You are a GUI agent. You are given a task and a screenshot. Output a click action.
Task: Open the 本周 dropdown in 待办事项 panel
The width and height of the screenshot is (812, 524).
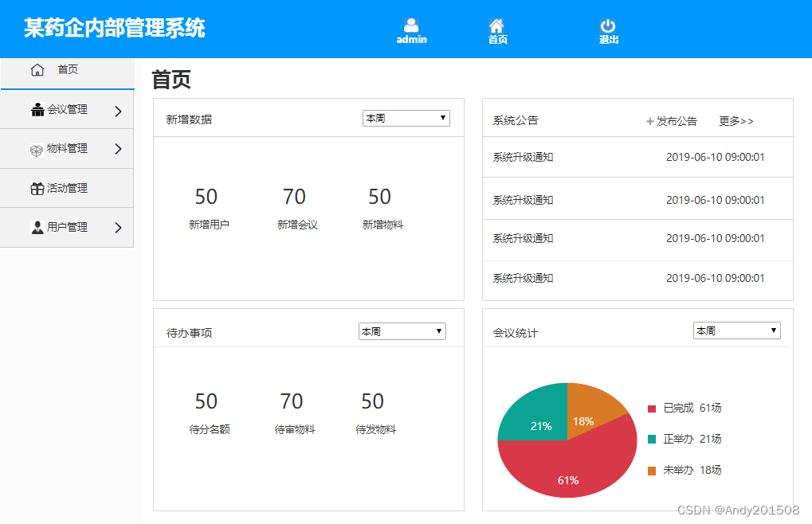[402, 330]
